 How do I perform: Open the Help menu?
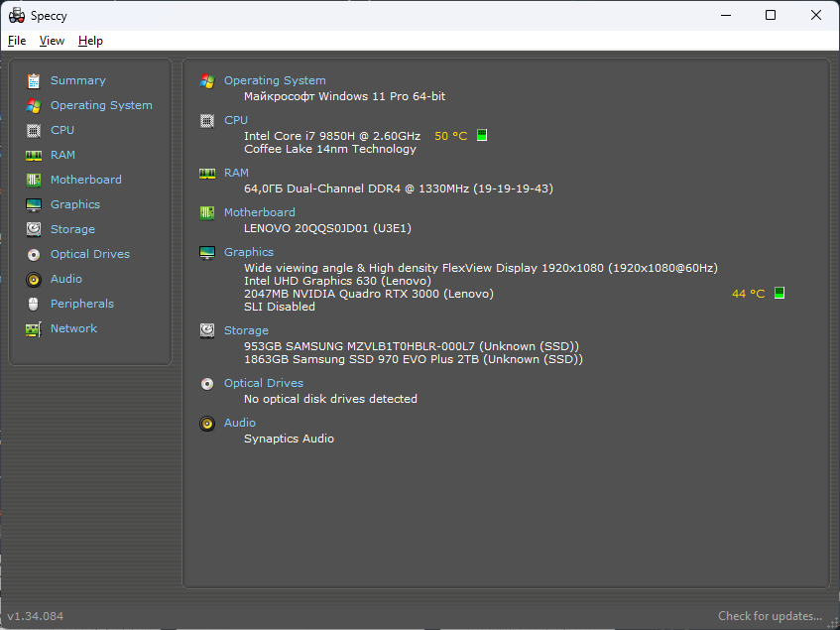click(90, 41)
